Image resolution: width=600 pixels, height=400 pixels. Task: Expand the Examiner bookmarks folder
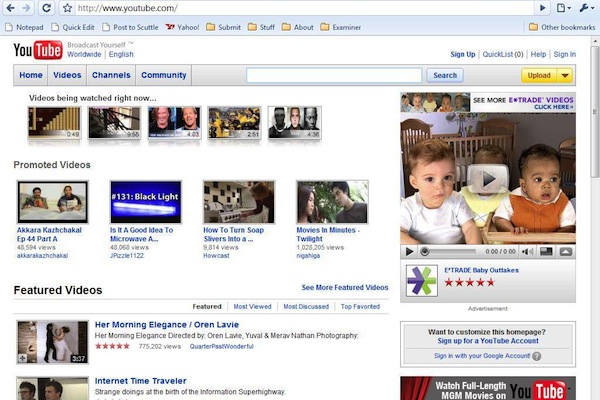(x=341, y=27)
